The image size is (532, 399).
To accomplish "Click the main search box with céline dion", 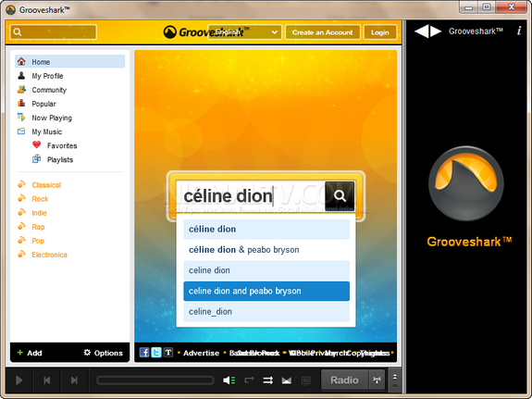I will tap(250, 196).
